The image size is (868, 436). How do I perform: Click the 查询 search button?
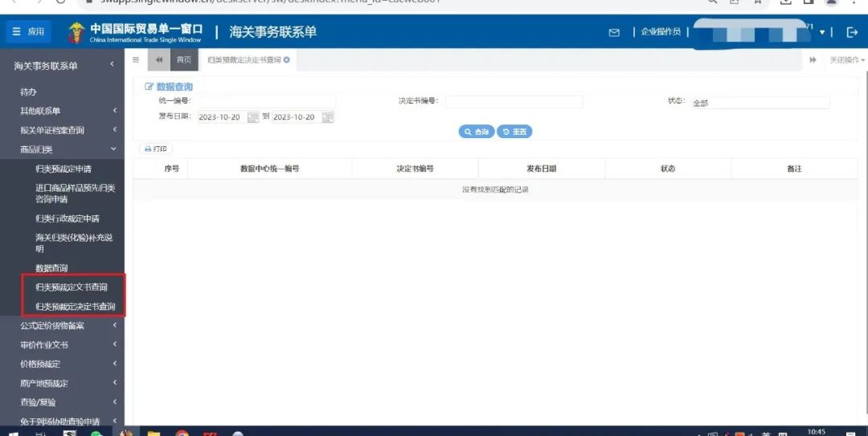point(477,132)
